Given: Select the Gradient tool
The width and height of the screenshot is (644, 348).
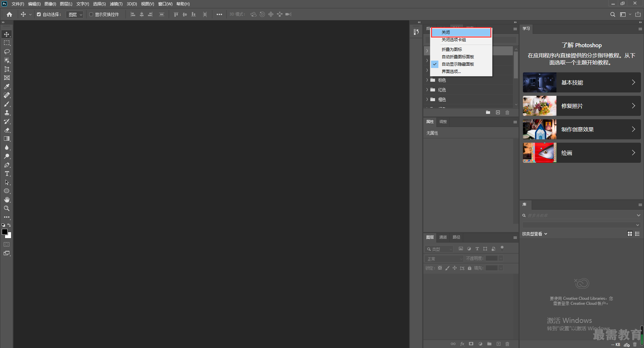Looking at the screenshot, I should point(7,139).
